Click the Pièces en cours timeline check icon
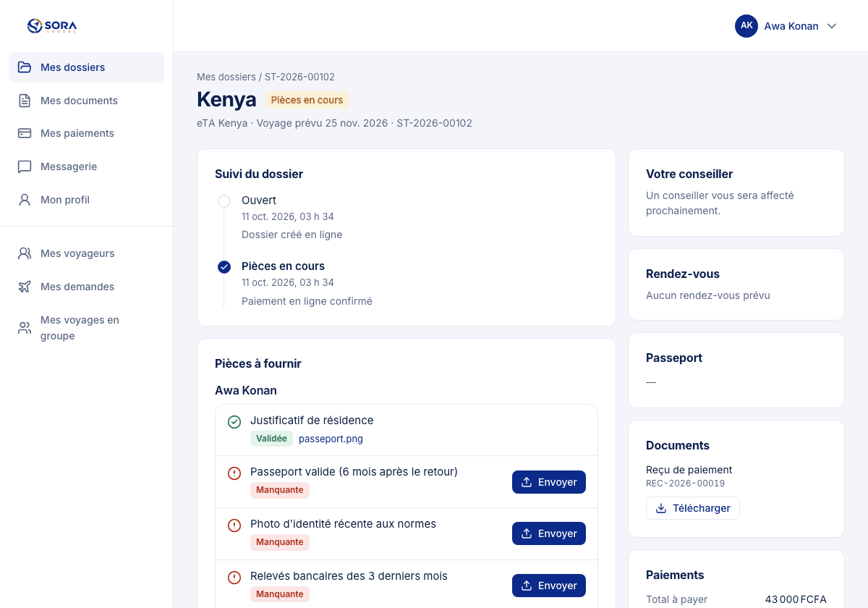Image resolution: width=868 pixels, height=608 pixels. (x=224, y=267)
